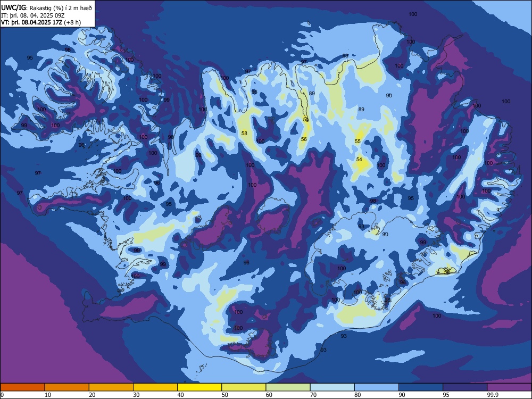Choose the 90–95 dark blue legend swatch
532x399 pixels.
point(421,387)
